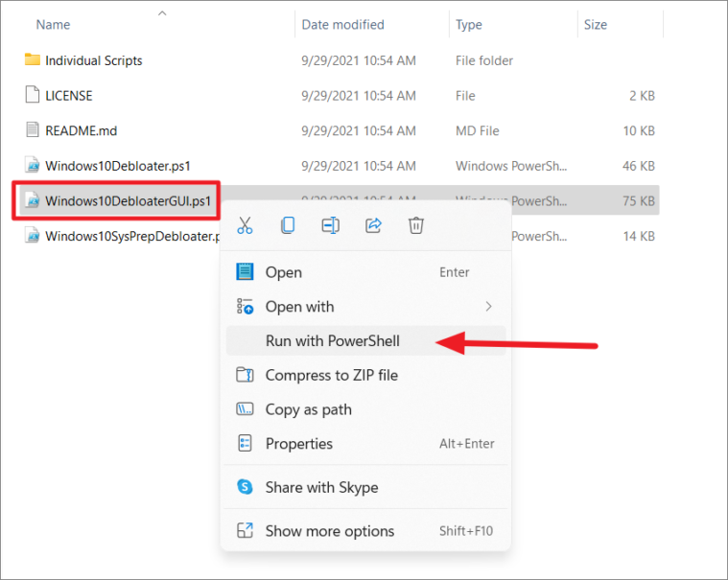728x580 pixels.
Task: Select Run with PowerShell
Action: coord(365,340)
